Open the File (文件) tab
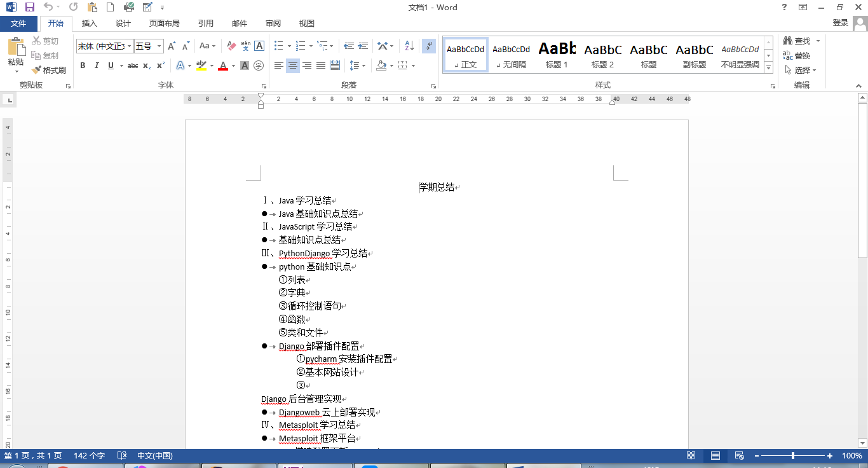Viewport: 868px width, 468px height. click(x=18, y=24)
